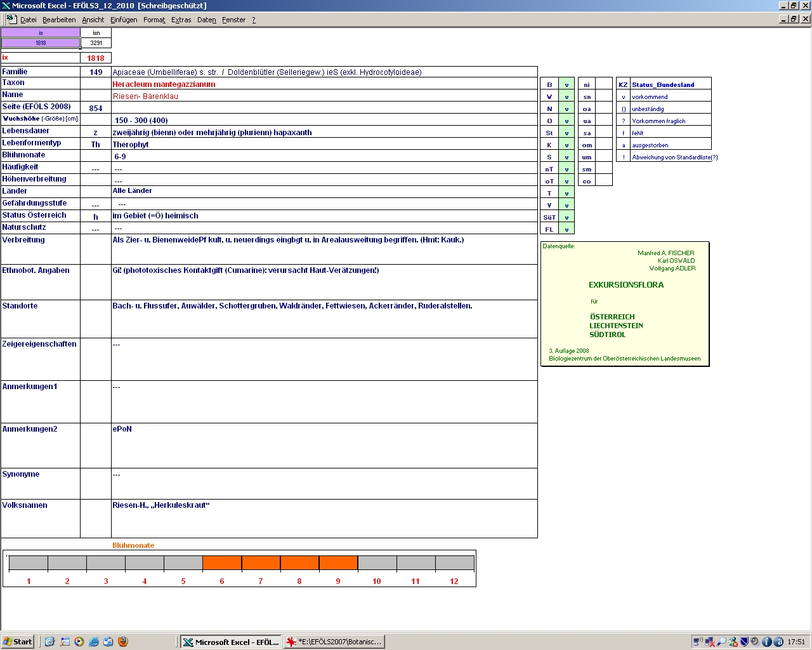Select the 'ePoN' entry in Anmerkungen2

click(122, 429)
